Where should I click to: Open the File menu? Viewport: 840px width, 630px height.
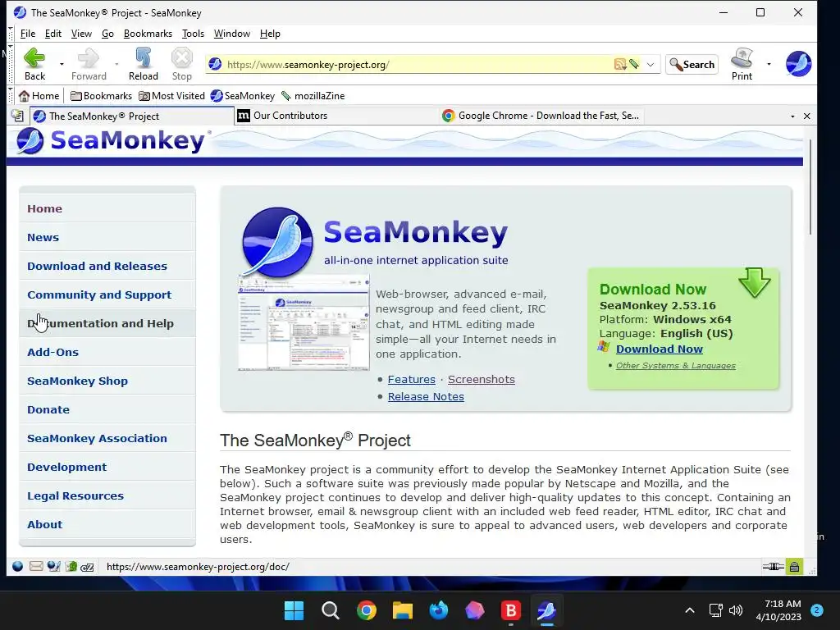pos(28,34)
